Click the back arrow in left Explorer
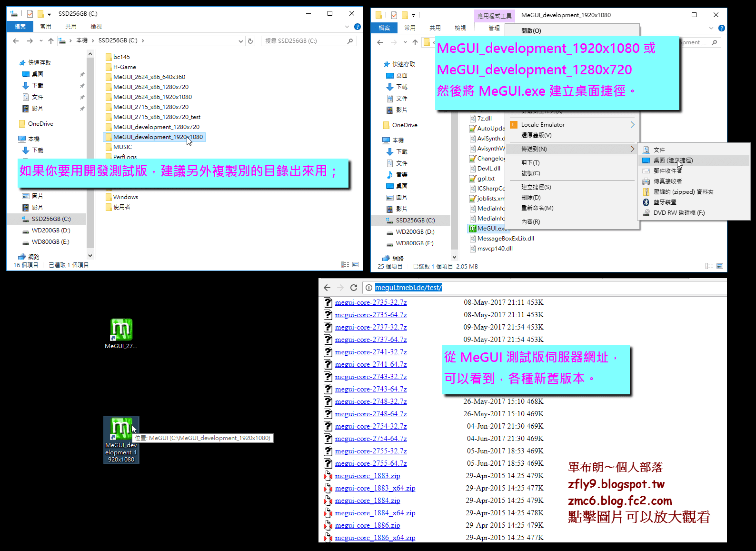This screenshot has width=756, height=551. tap(16, 41)
